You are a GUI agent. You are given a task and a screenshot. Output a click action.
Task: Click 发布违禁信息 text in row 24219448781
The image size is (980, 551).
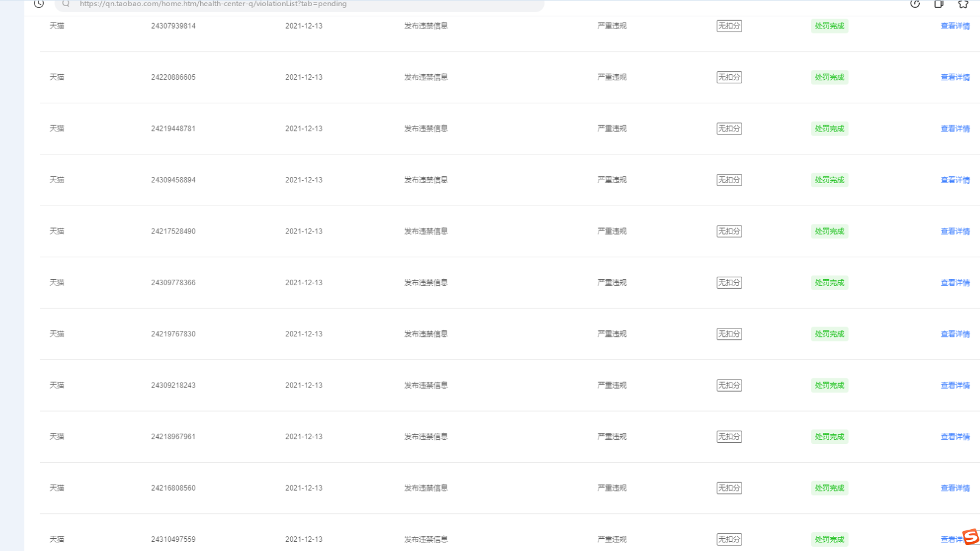pos(426,129)
